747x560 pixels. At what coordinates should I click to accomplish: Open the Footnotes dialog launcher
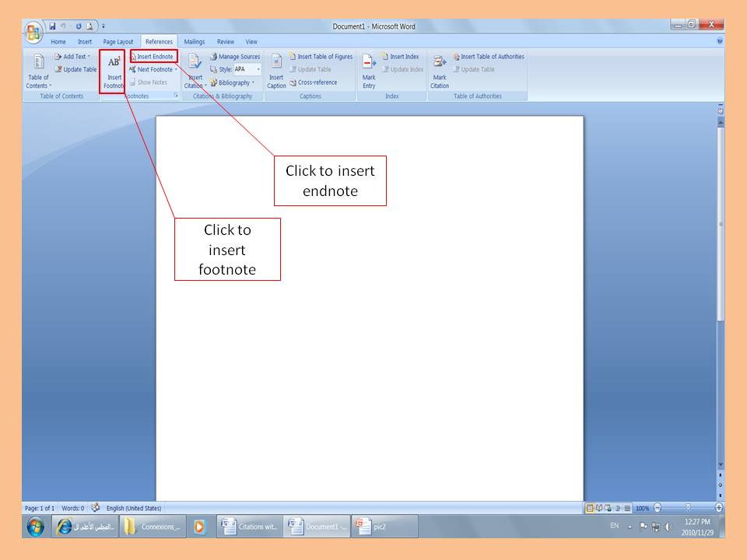pos(176,96)
